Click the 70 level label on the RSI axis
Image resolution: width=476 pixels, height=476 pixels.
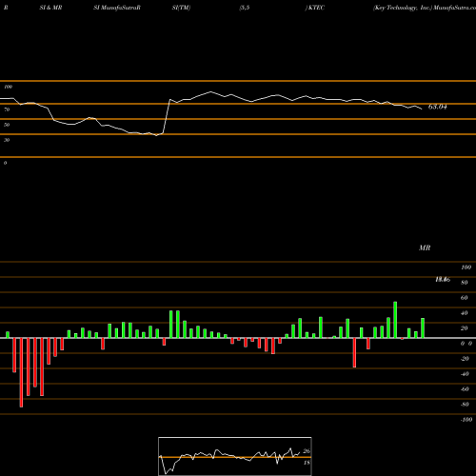pyautogui.click(x=7, y=109)
